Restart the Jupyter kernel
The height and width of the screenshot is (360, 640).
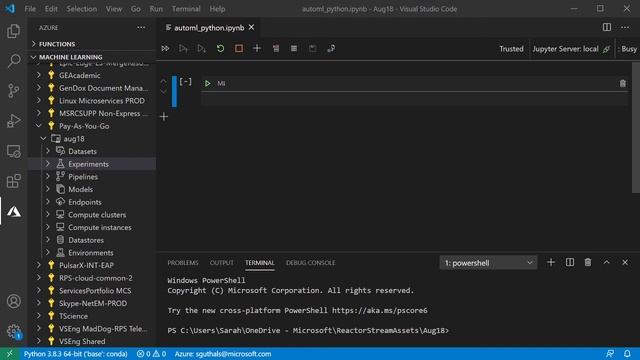tap(220, 49)
